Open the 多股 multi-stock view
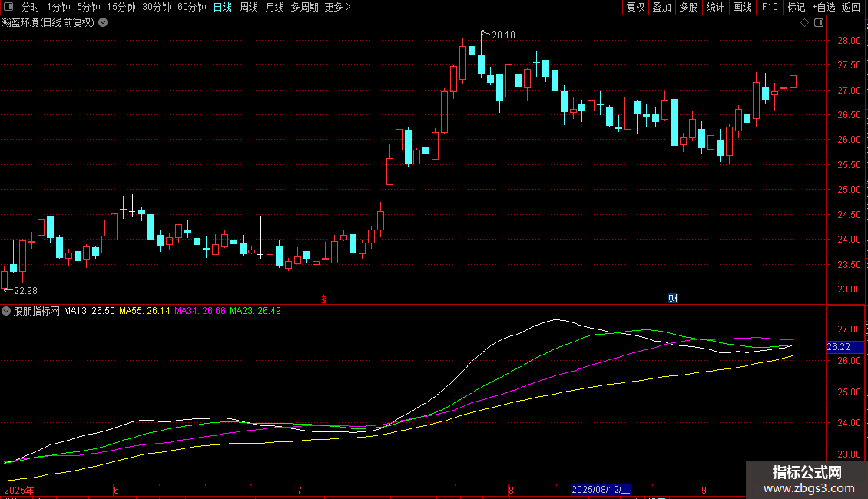 coord(689,7)
